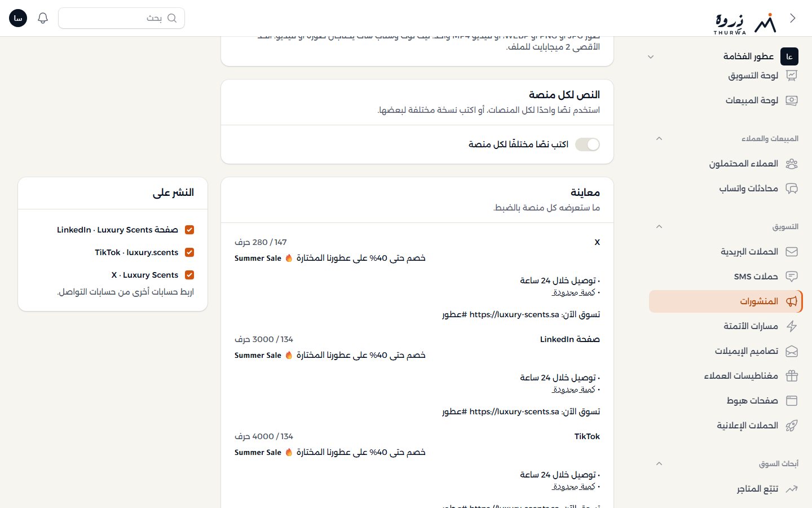The height and width of the screenshot is (508, 812).
Task: Click the معاينة heading
Action: tap(585, 192)
